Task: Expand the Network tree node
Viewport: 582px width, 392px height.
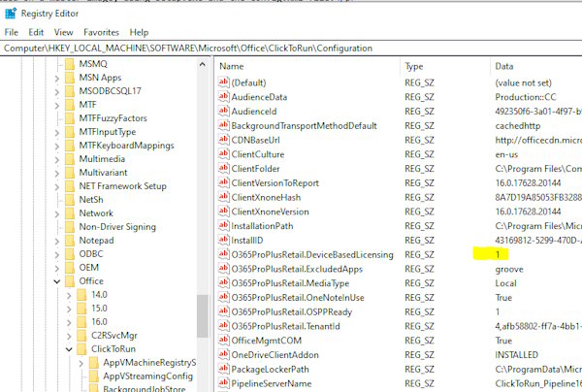Action: (57, 213)
